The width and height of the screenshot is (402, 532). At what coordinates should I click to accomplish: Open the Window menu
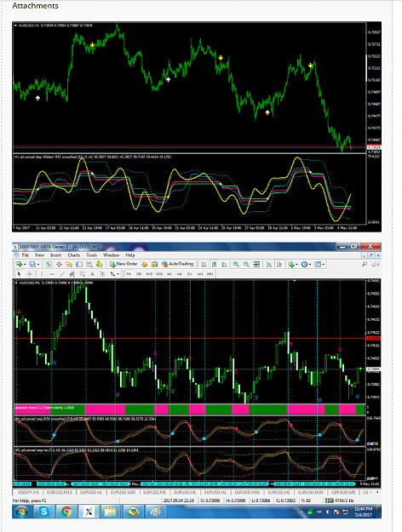tap(111, 255)
